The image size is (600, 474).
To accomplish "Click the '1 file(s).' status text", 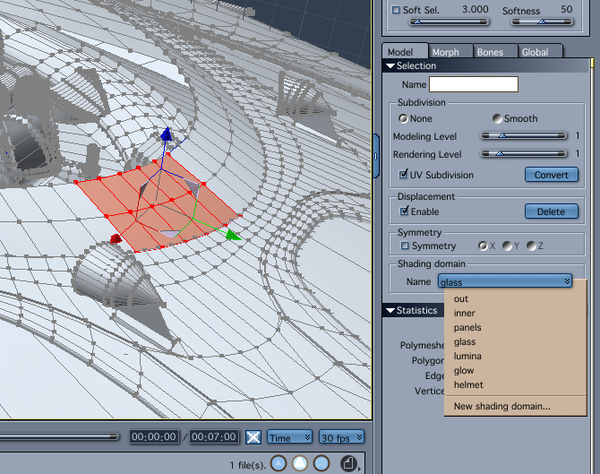I will click(247, 465).
